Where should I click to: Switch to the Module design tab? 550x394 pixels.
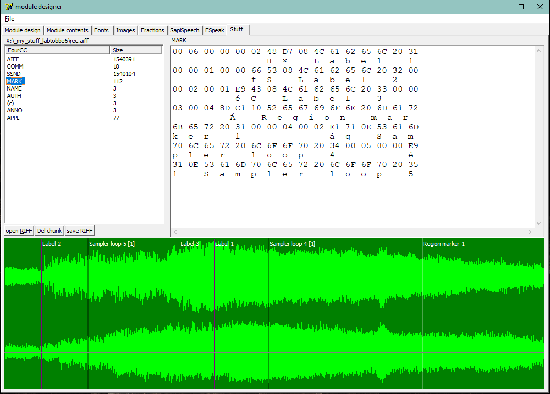23,30
